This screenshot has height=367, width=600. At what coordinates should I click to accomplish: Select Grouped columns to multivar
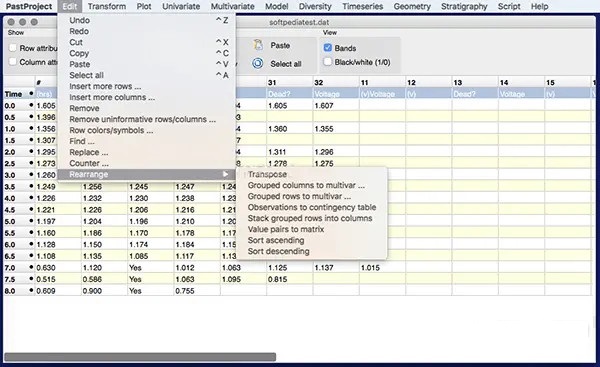pyautogui.click(x=312, y=186)
